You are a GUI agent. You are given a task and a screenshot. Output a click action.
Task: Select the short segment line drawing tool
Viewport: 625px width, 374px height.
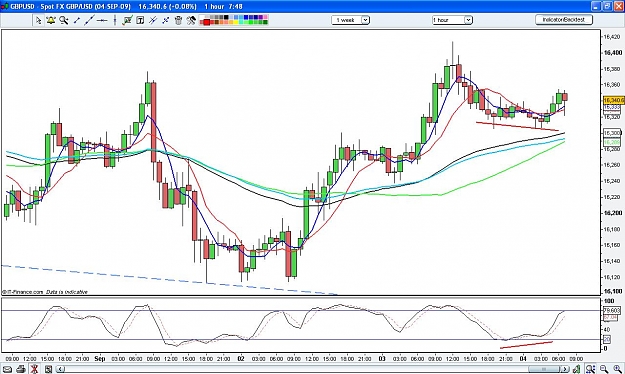tap(77, 20)
